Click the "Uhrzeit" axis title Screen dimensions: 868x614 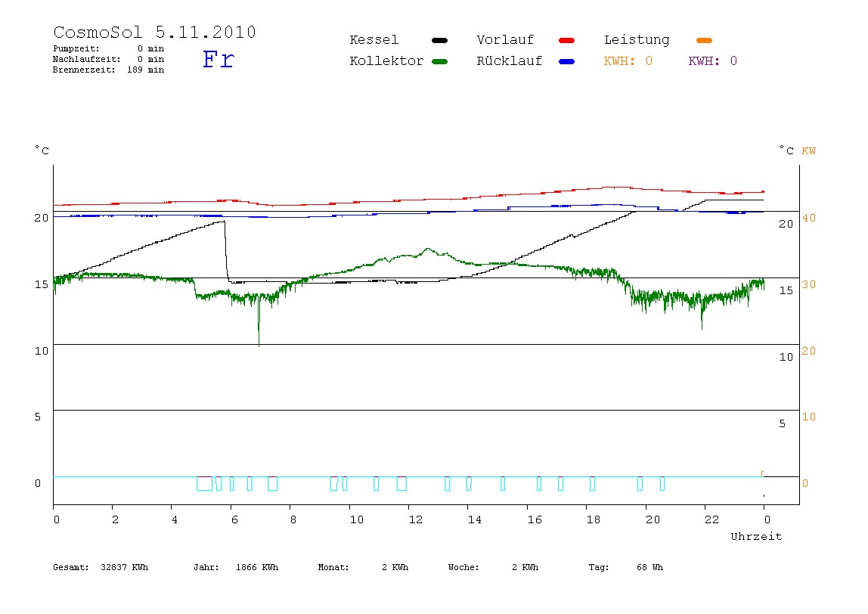(x=756, y=536)
